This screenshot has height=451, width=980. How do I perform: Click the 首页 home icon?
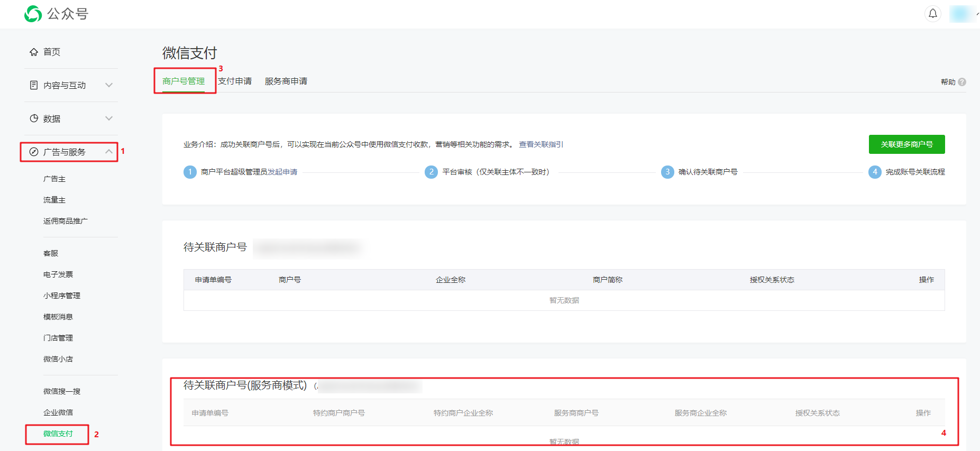pos(34,52)
